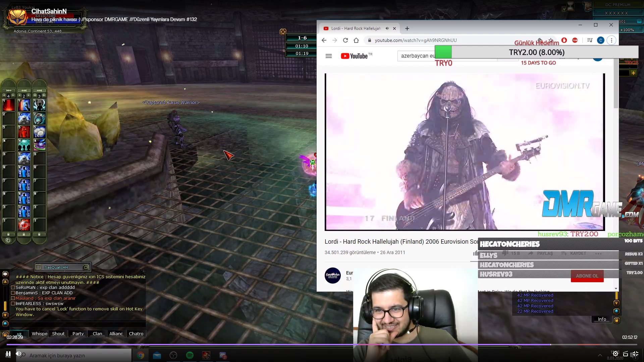Open Chrome's three-dot menu
Viewport: 644px width, 362px height.
tap(611, 40)
